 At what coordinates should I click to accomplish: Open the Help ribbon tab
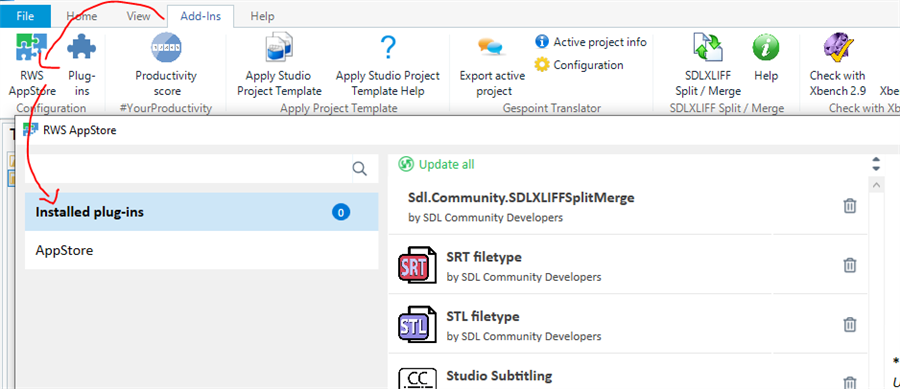(262, 16)
